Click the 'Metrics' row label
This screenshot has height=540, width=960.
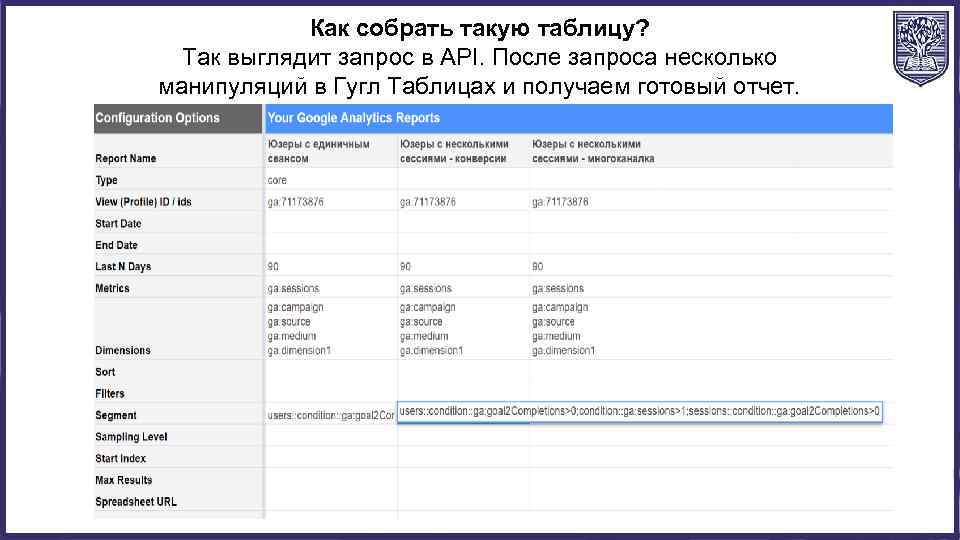point(112,288)
